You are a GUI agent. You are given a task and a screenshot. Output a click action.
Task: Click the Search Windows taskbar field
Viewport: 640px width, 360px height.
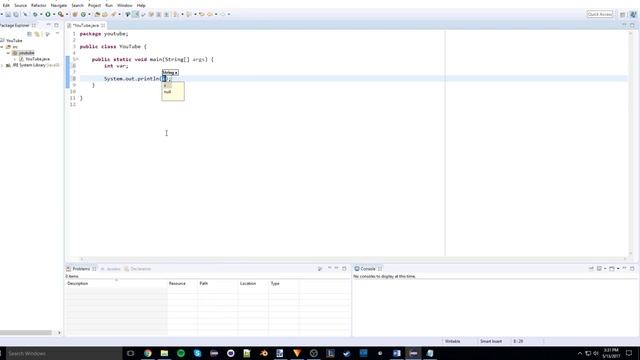tap(64, 353)
